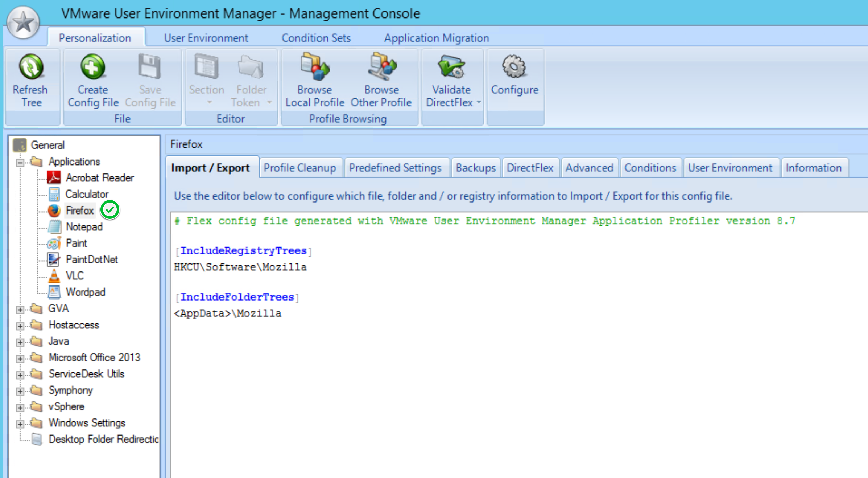This screenshot has height=478, width=868.
Task: Click the GVA folder icon
Action: coord(36,309)
